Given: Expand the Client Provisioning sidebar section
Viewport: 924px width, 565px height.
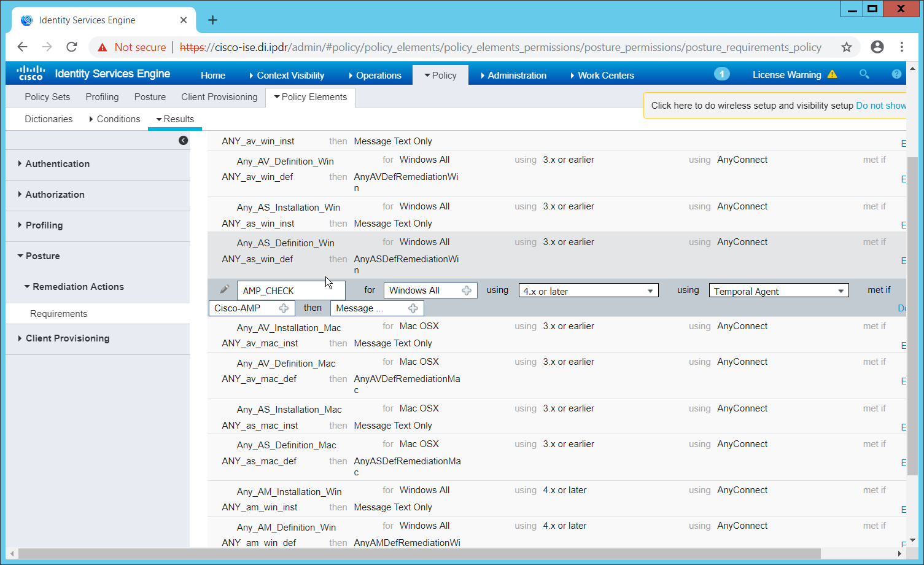Looking at the screenshot, I should click(67, 338).
